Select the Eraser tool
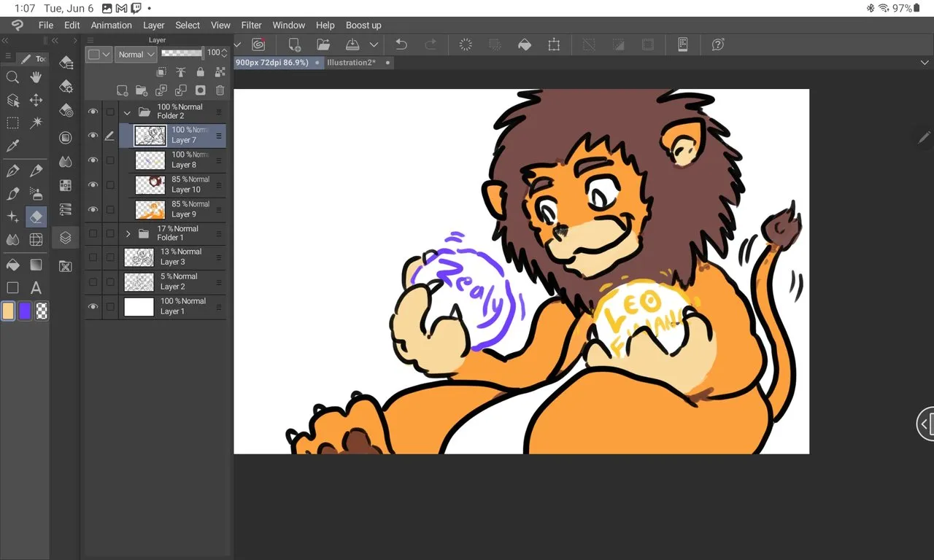This screenshot has width=934, height=560. 36,217
